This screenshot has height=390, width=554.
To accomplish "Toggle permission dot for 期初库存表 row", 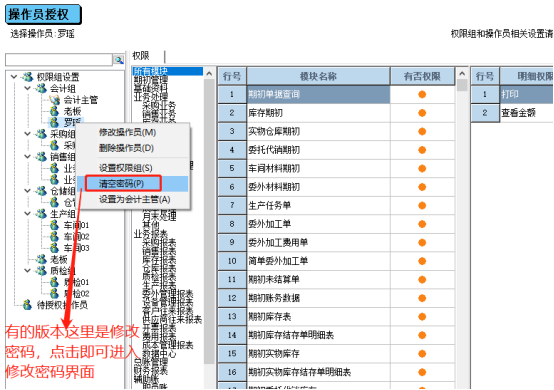I will point(422,317).
